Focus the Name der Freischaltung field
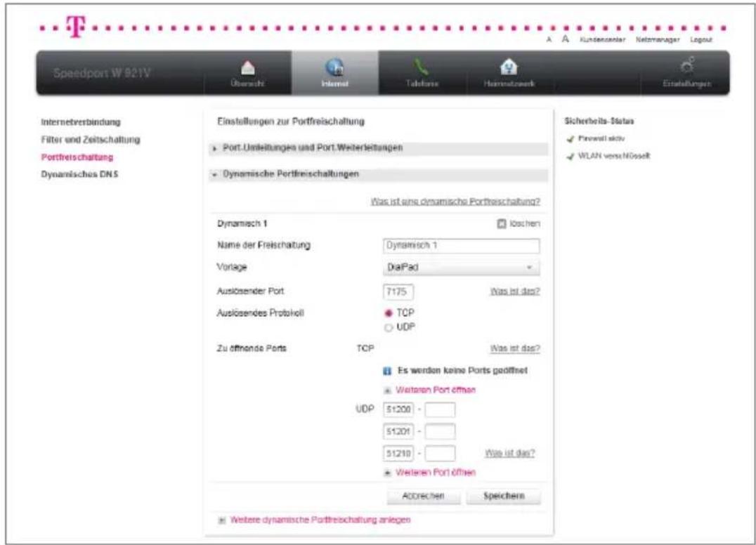Viewport: 756px width, 545px height. coord(462,246)
